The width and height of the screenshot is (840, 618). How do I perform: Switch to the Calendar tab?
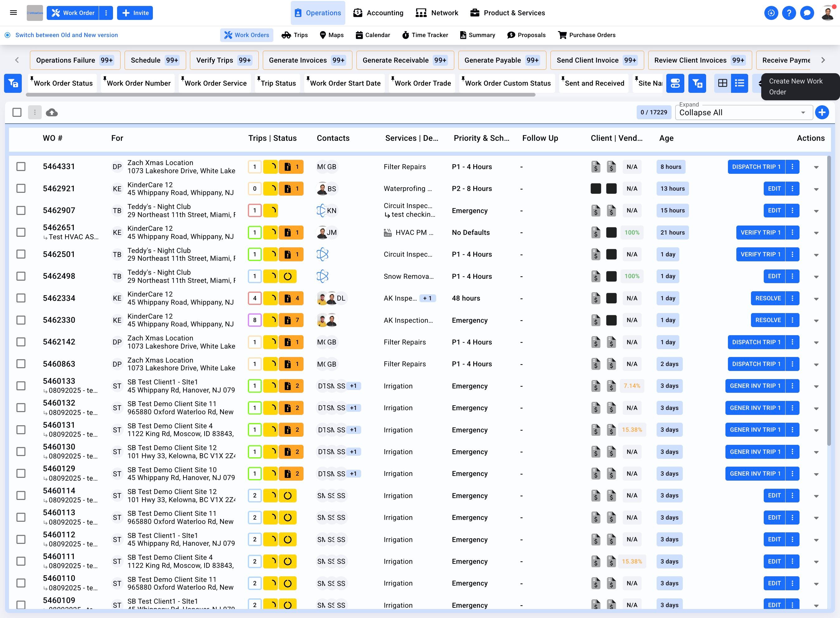[373, 35]
